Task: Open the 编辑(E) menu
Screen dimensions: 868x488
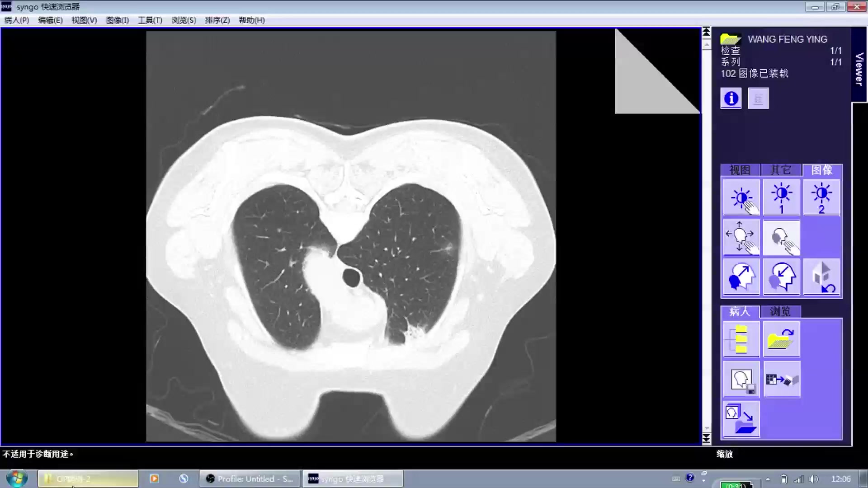Action: 50,20
